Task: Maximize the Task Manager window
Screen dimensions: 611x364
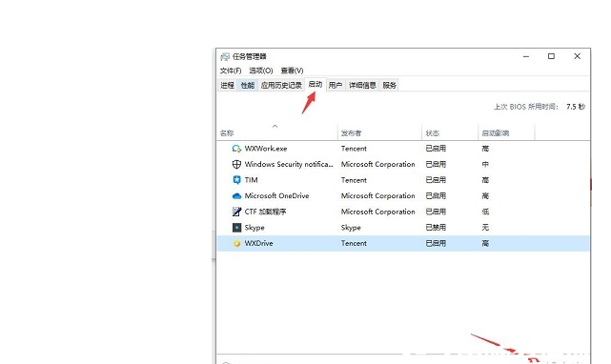Action: click(x=551, y=56)
